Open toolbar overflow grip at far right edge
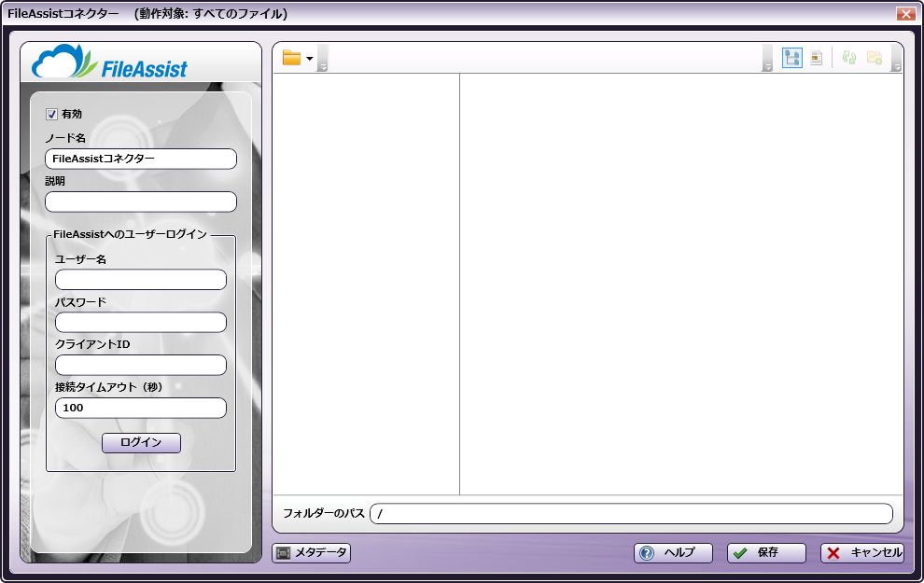The image size is (924, 583). (896, 58)
